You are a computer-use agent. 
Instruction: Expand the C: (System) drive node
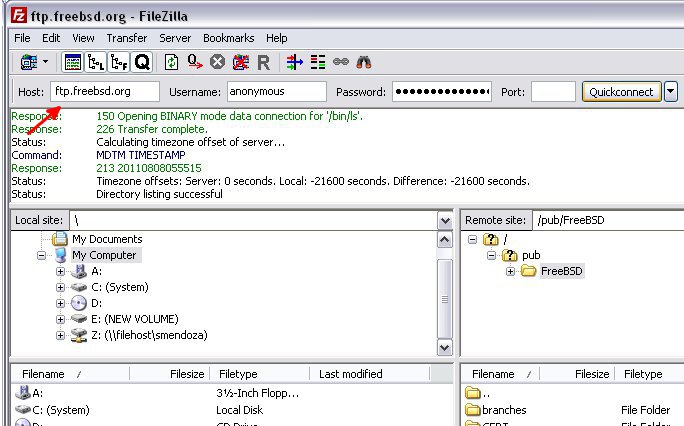point(61,287)
